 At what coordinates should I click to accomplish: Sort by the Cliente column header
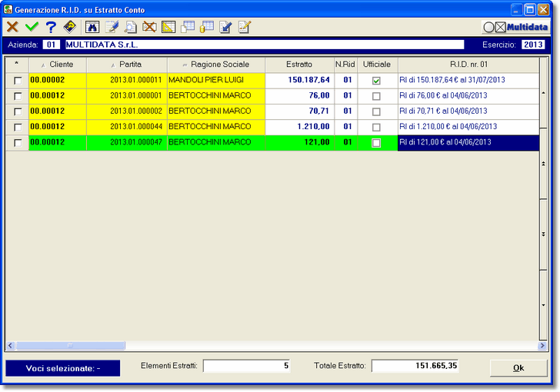tap(58, 65)
